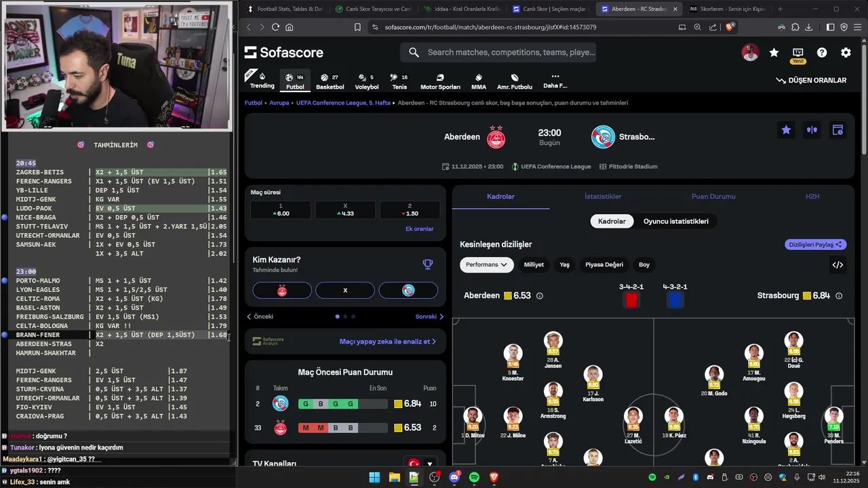Viewport: 868px width, 488px height.
Task: Click the Sofascore logo
Action: [x=284, y=52]
